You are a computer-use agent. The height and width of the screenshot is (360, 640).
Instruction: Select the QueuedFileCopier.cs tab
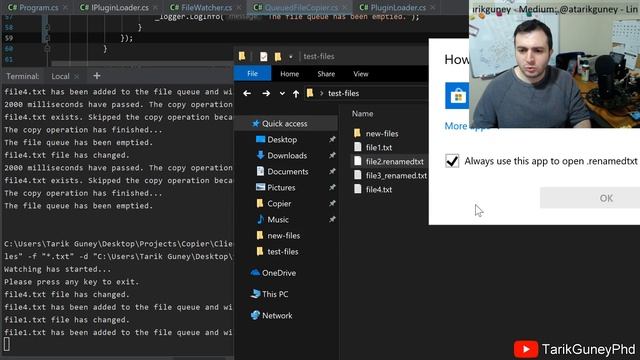click(296, 7)
